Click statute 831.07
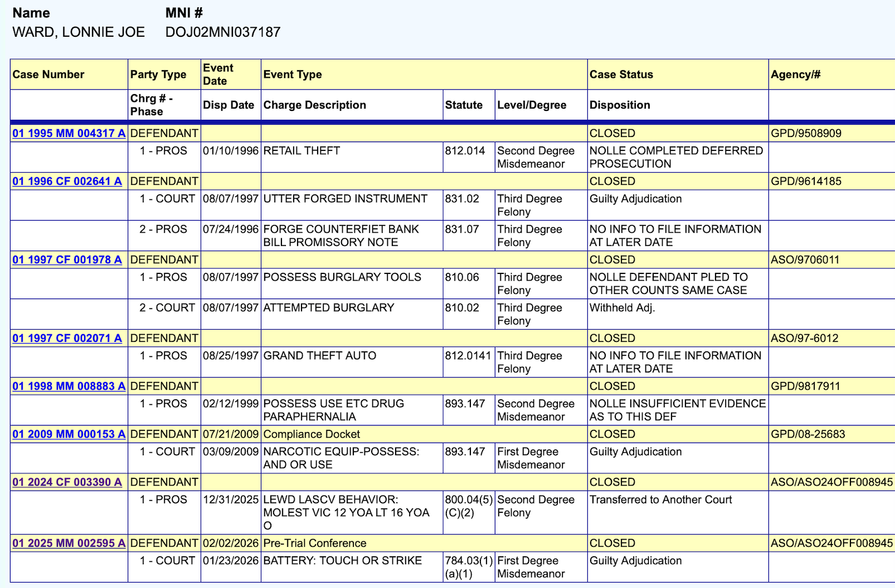Image resolution: width=895 pixels, height=588 pixels. [x=462, y=229]
